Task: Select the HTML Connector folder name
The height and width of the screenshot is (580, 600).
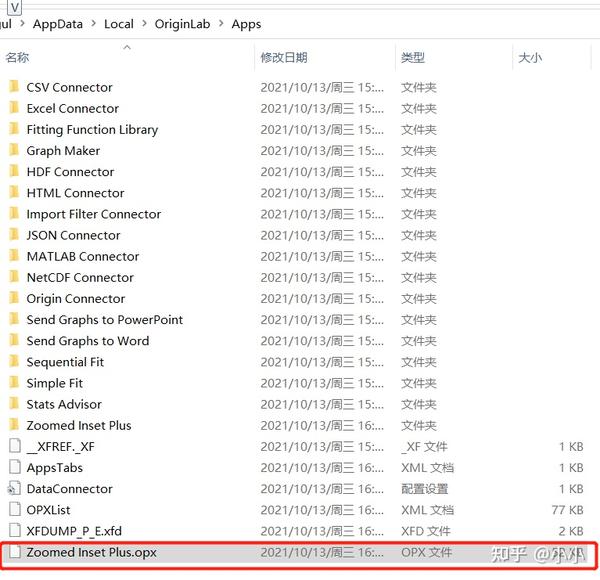Action: pyautogui.click(x=75, y=193)
